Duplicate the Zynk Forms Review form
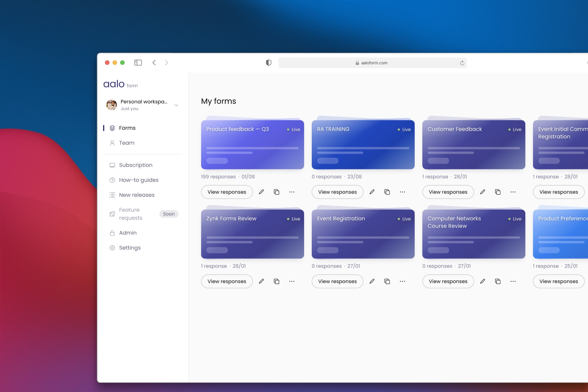 [x=277, y=281]
